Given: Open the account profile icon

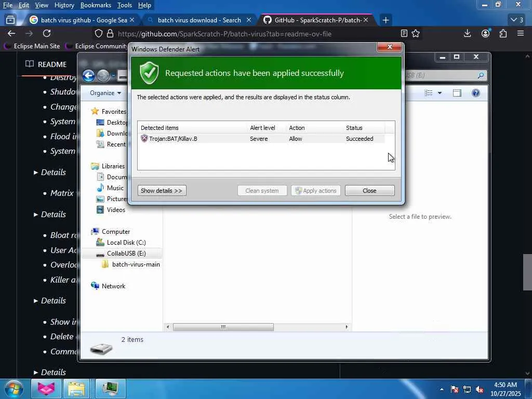Looking at the screenshot, I should click(486, 33).
